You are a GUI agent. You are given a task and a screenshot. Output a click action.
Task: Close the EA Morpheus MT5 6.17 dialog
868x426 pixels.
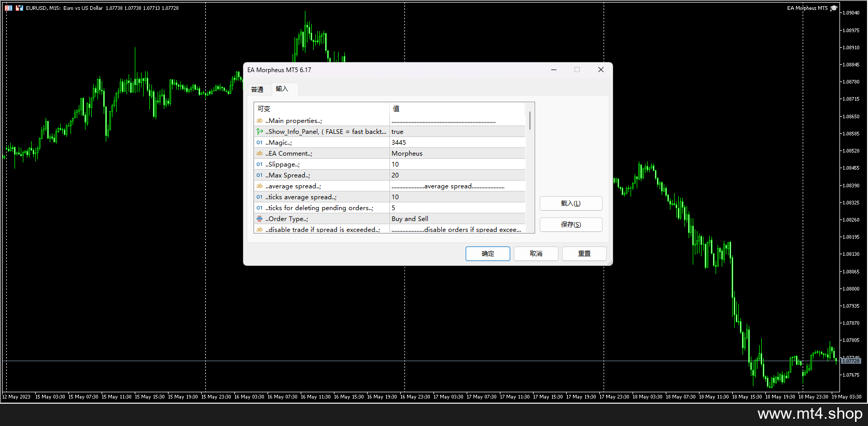(601, 70)
